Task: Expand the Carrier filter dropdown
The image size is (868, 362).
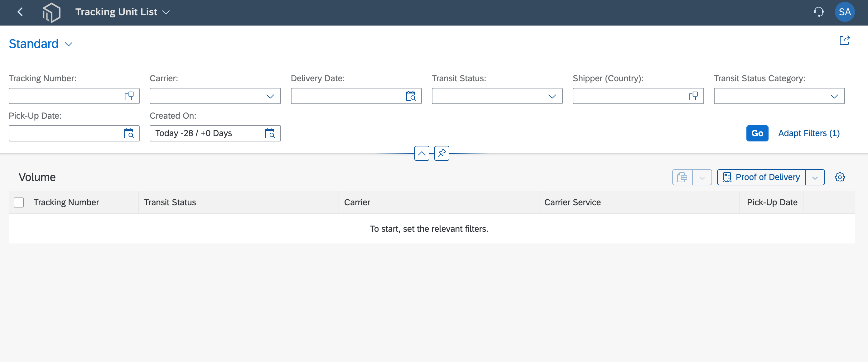Action: (270, 96)
